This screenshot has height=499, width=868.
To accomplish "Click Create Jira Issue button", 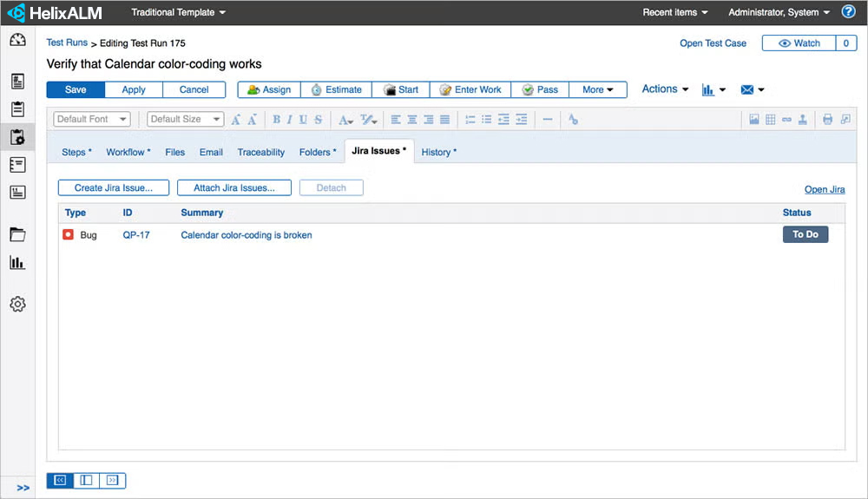I will click(x=114, y=187).
